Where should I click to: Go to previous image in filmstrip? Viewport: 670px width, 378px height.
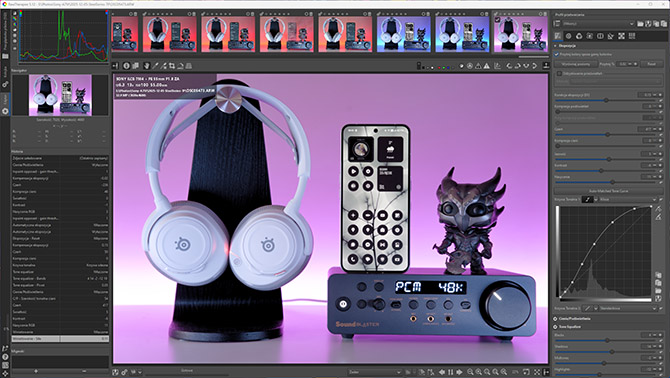(442, 372)
